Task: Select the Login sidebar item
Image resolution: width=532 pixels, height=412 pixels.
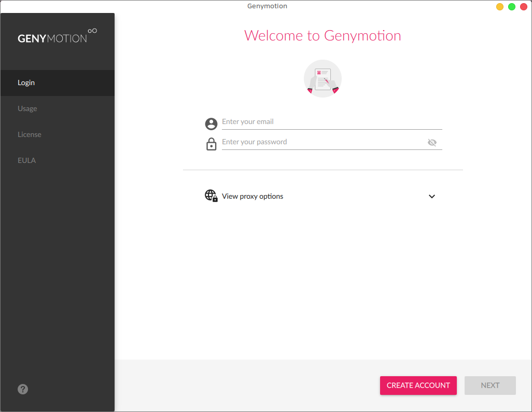Action: (26, 83)
